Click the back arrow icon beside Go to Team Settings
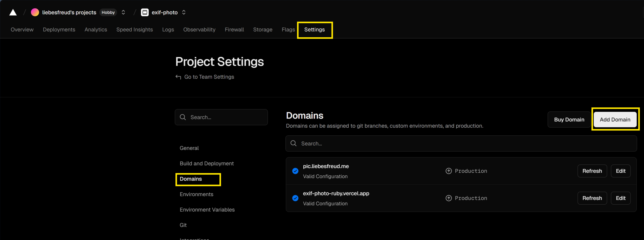 click(x=178, y=77)
